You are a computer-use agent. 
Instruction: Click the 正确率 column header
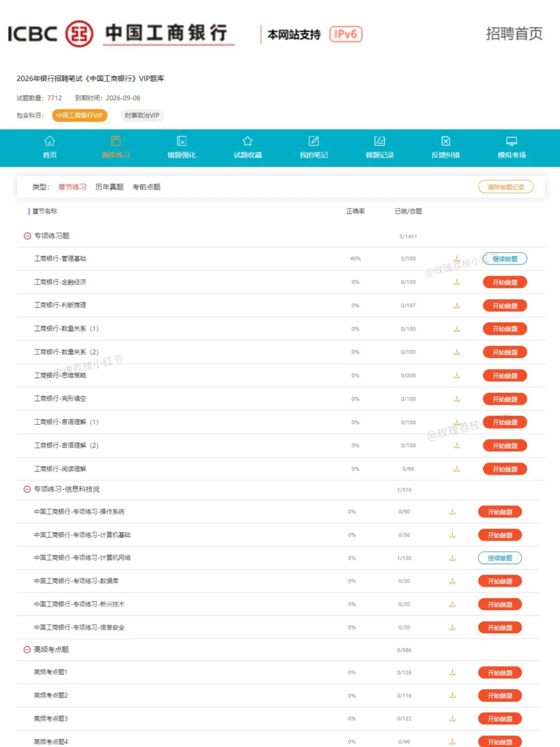[x=356, y=211]
